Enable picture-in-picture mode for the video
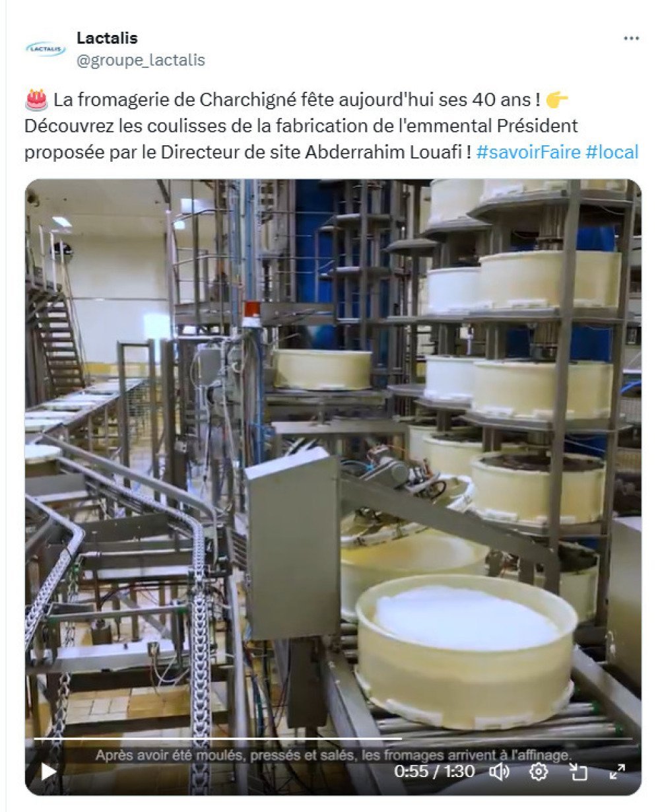Image resolution: width=660 pixels, height=812 pixels. (578, 771)
